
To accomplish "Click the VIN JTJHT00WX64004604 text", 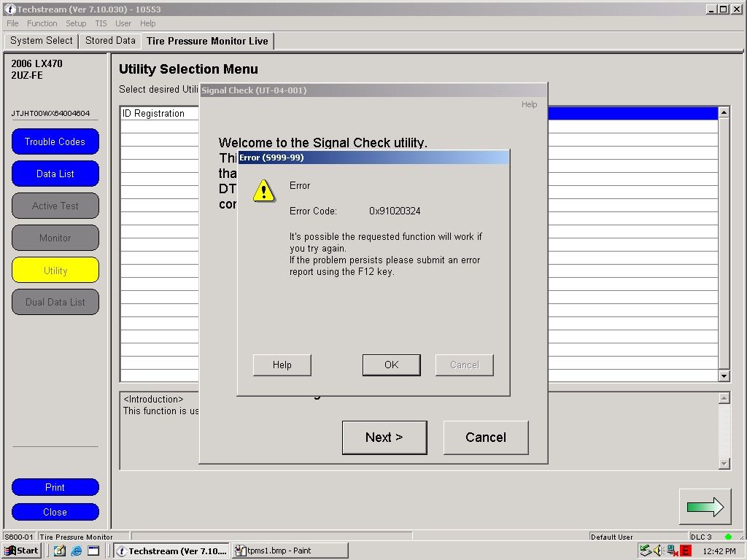I will [50, 113].
